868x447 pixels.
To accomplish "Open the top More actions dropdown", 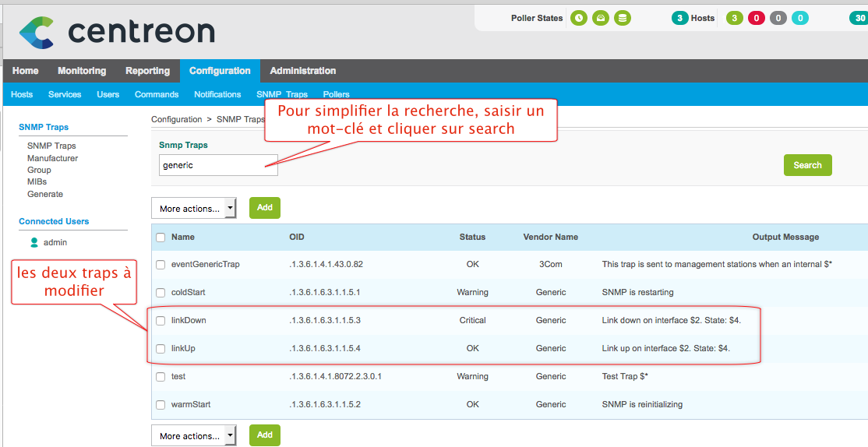I will pos(193,208).
